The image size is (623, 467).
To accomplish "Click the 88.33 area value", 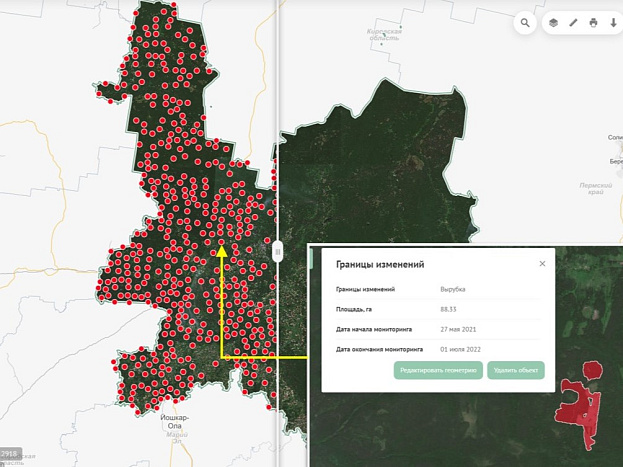I will coord(448,309).
